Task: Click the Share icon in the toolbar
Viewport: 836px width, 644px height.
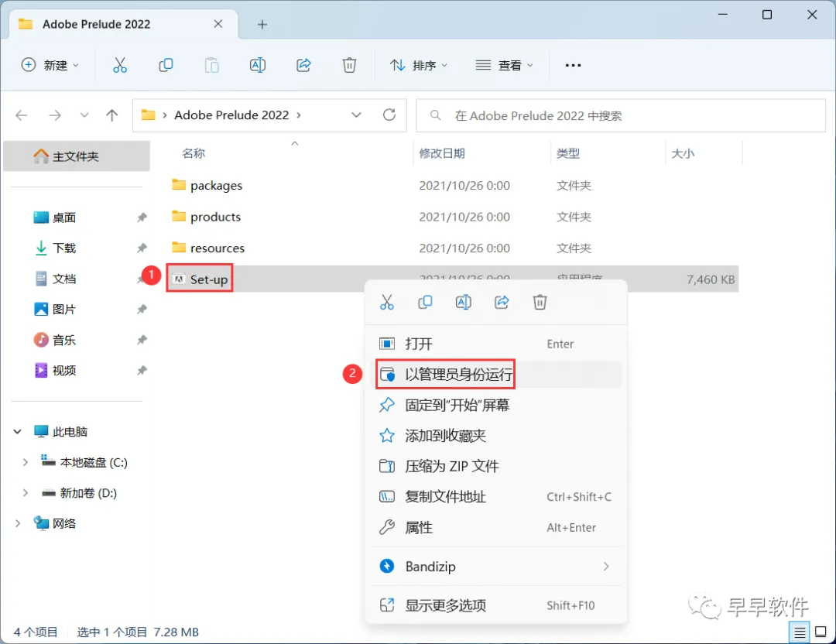Action: pyautogui.click(x=303, y=65)
